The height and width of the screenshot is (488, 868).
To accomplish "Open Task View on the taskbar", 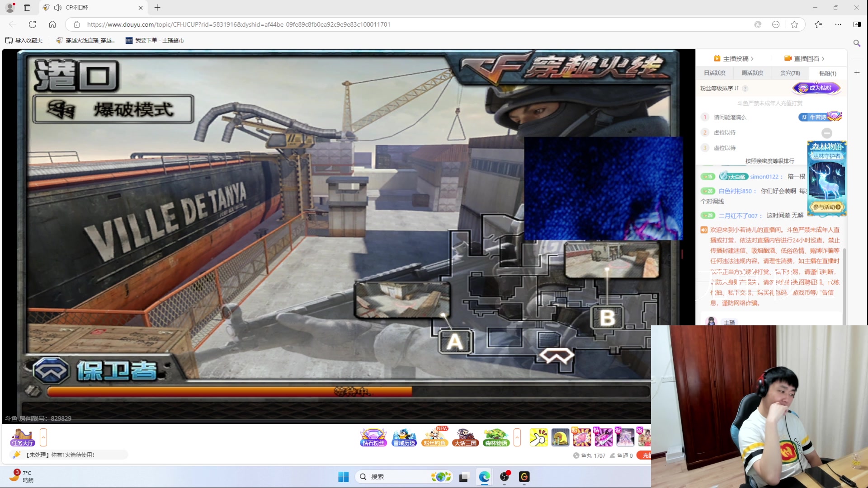I will coord(464,477).
